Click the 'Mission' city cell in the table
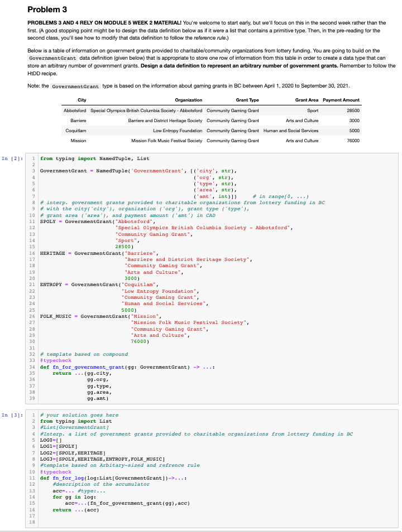 pyautogui.click(x=78, y=141)
